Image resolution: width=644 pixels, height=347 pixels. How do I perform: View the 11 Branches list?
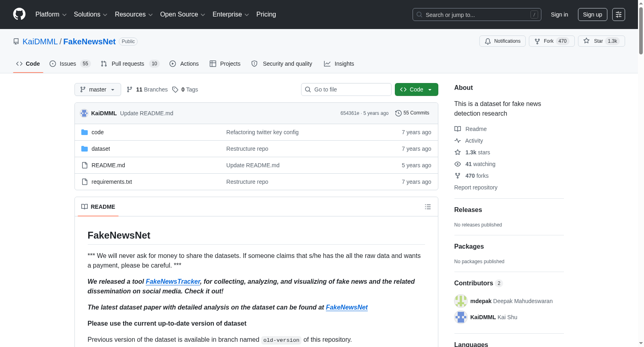tap(147, 89)
